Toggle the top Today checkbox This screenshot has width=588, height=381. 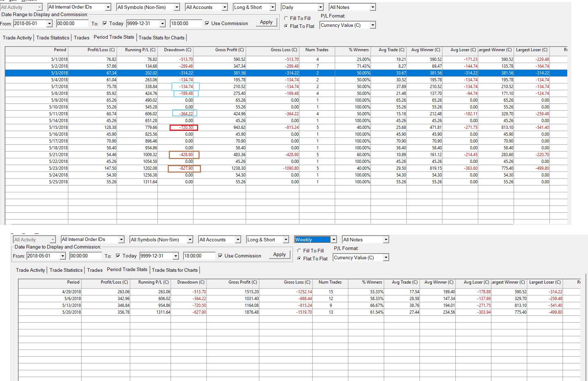pos(105,24)
